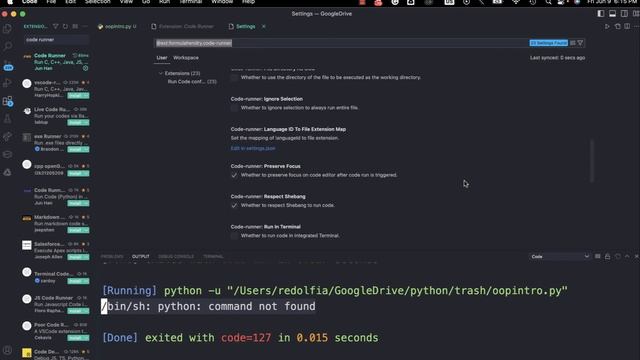Enable the Run In Terminal checkbox
The width and height of the screenshot is (640, 360).
click(x=234, y=236)
